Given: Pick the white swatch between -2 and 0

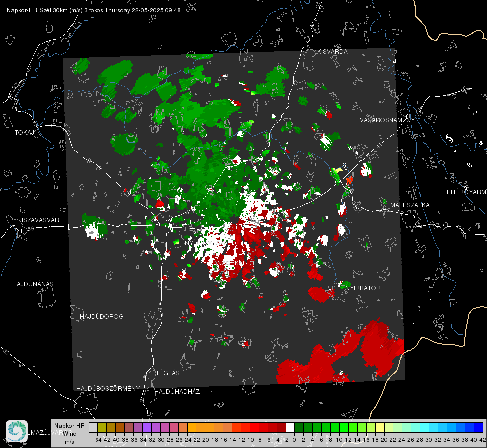Looking at the screenshot, I should 290,427.
